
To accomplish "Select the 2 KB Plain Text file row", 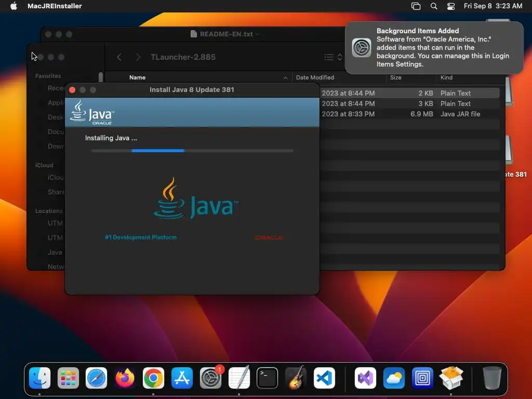I will coord(409,93).
